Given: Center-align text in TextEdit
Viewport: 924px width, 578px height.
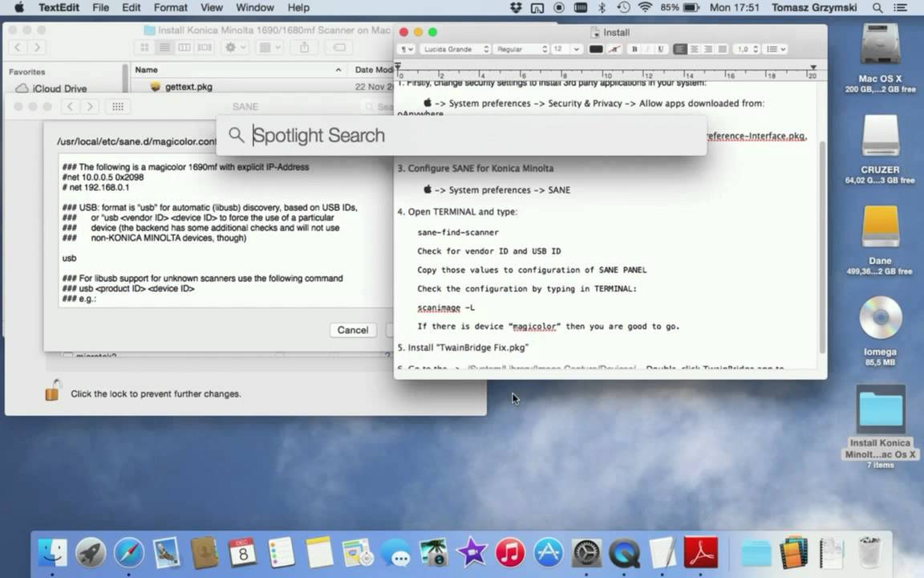Looking at the screenshot, I should coord(694,49).
